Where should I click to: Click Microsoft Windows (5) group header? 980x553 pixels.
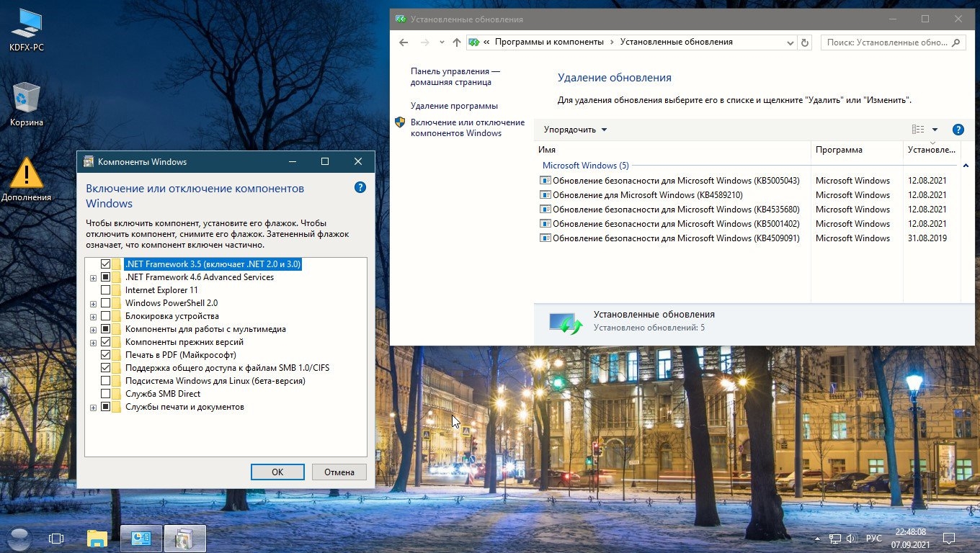585,166
